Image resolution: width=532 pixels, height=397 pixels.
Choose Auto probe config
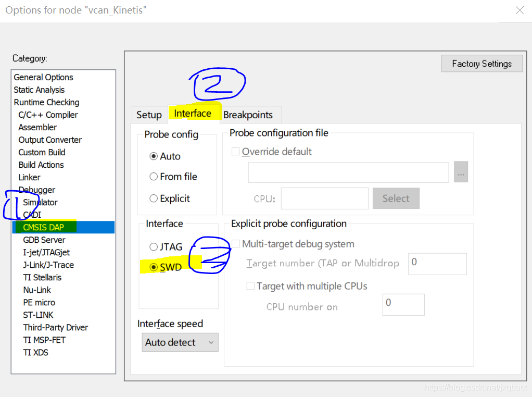[x=165, y=156]
